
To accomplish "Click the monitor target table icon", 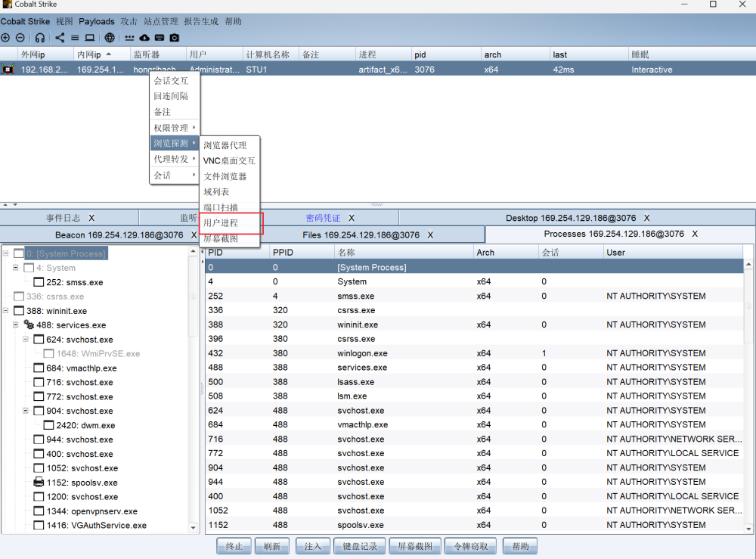I will tap(89, 38).
